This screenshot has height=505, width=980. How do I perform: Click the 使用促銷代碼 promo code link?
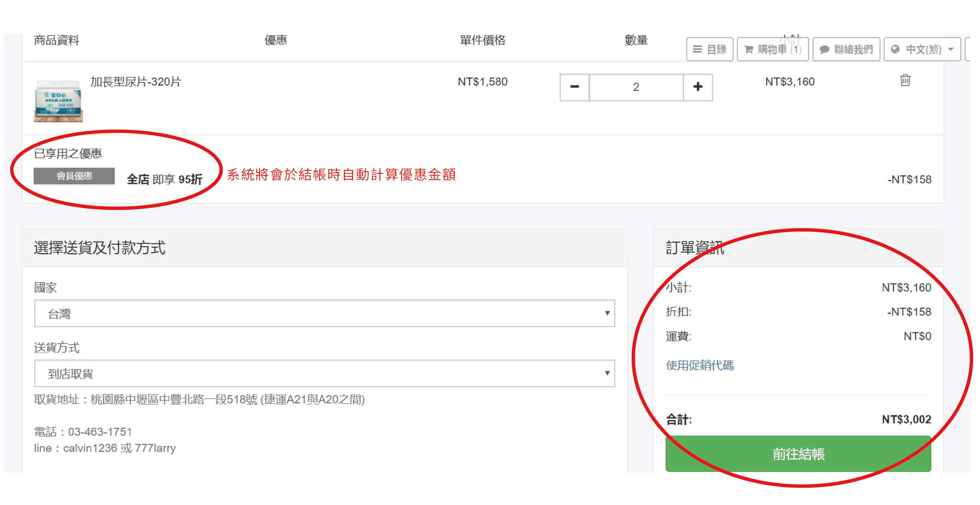pyautogui.click(x=699, y=365)
